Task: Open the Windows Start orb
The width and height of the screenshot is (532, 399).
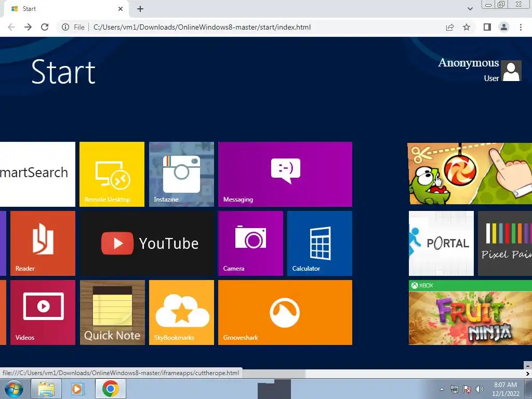Action: 14,389
